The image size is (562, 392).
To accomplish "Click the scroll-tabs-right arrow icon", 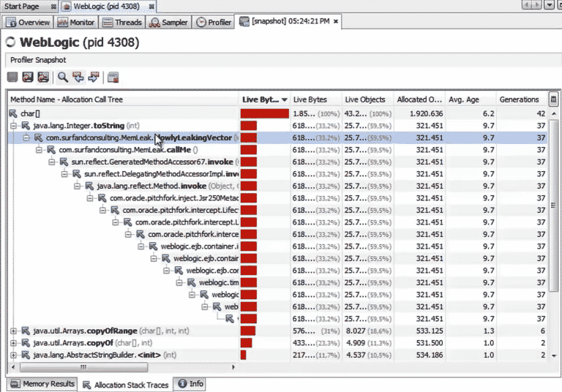I will point(536,4).
